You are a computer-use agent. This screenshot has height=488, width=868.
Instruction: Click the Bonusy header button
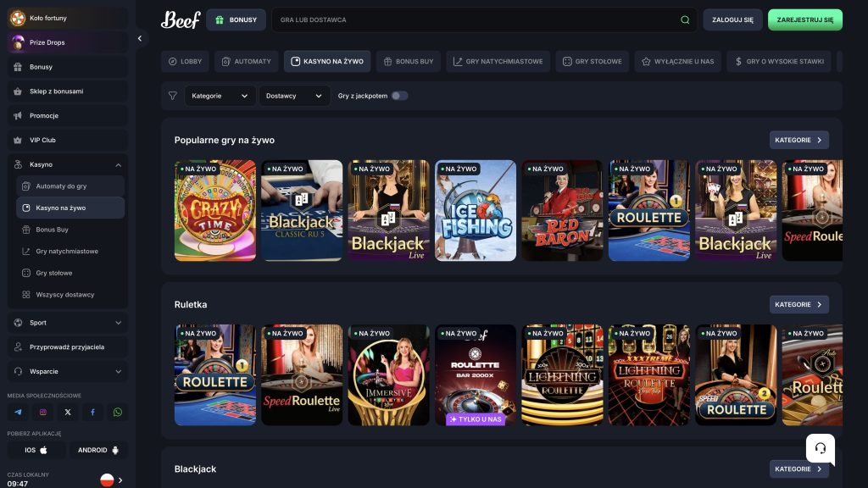[x=236, y=20]
